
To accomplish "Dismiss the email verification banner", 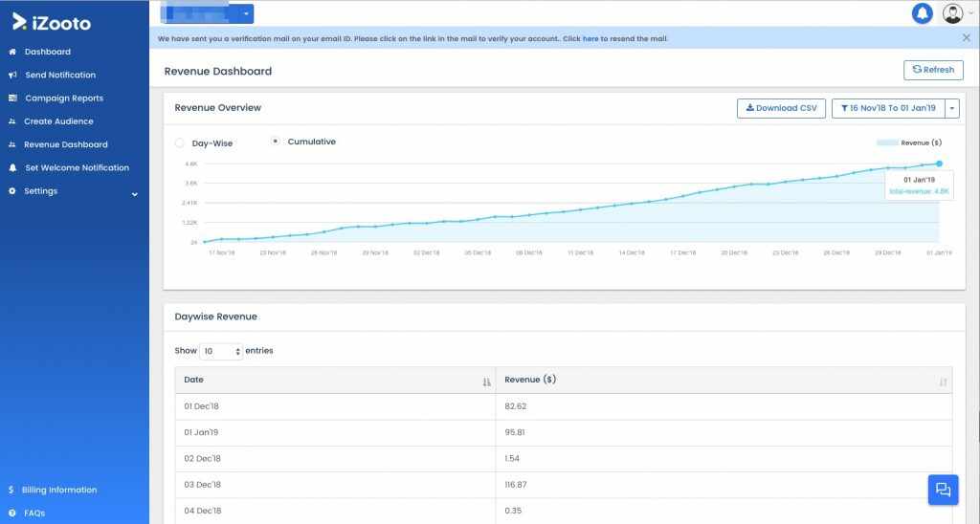I will [966, 38].
